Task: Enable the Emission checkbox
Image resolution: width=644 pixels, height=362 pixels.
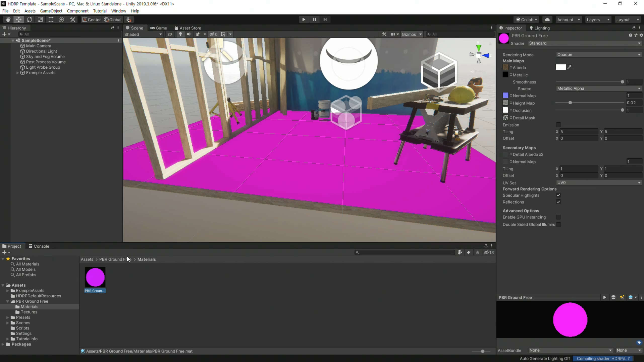Action: coord(558,125)
